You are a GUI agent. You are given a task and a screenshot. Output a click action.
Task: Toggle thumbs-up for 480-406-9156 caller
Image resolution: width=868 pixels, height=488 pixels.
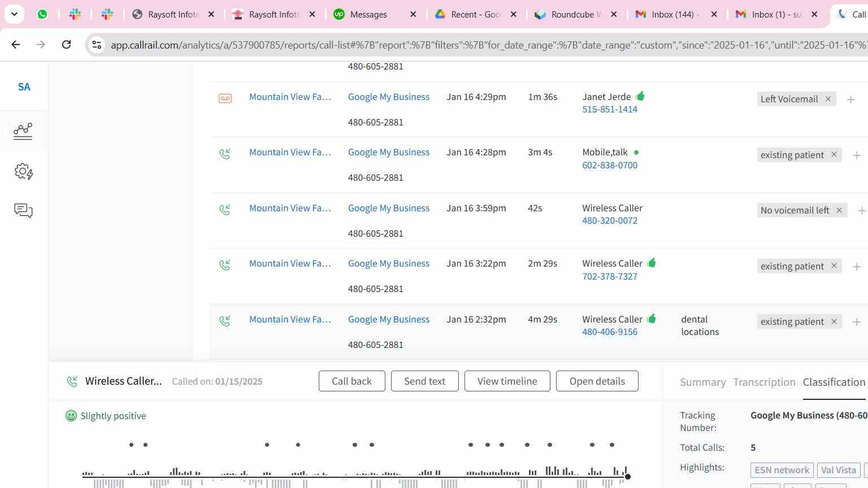652,319
